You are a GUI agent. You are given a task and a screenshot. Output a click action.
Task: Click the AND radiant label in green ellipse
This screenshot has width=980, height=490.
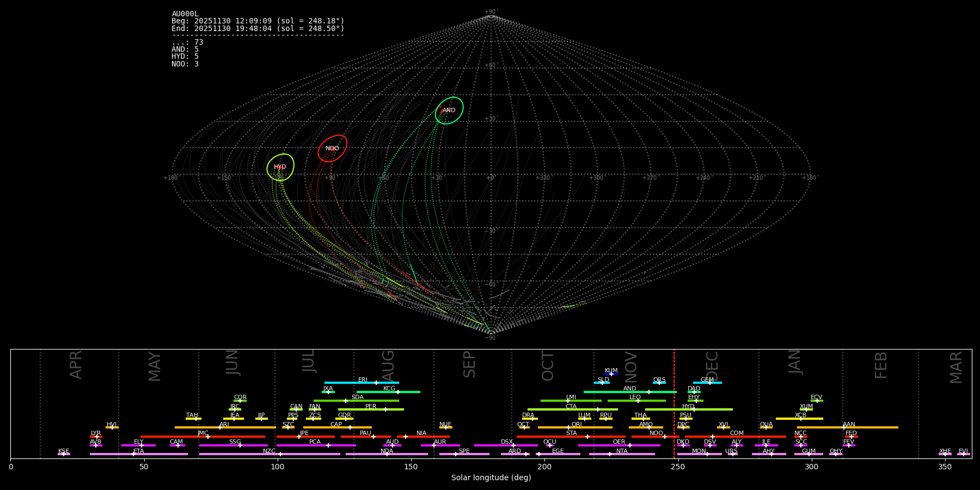point(449,111)
